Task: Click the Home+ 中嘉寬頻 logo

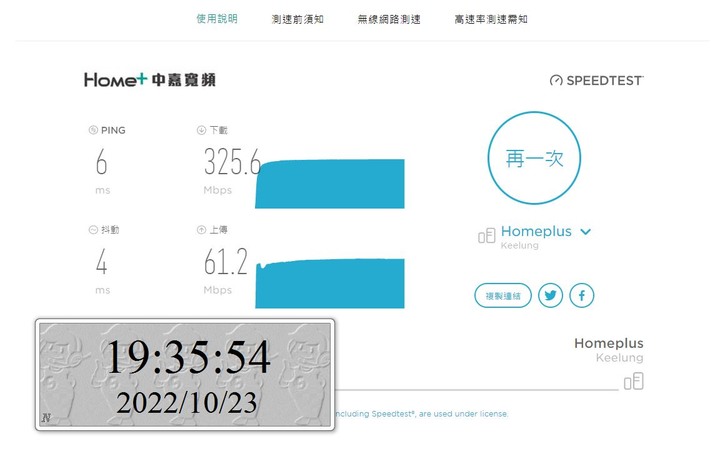Action: point(150,80)
